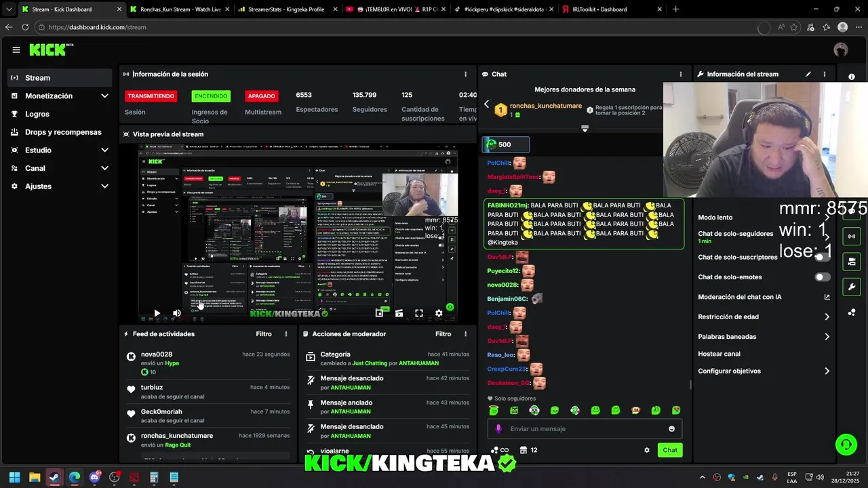The height and width of the screenshot is (488, 868).
Task: Open Configurar objetivos settings chevron
Action: [x=827, y=371]
